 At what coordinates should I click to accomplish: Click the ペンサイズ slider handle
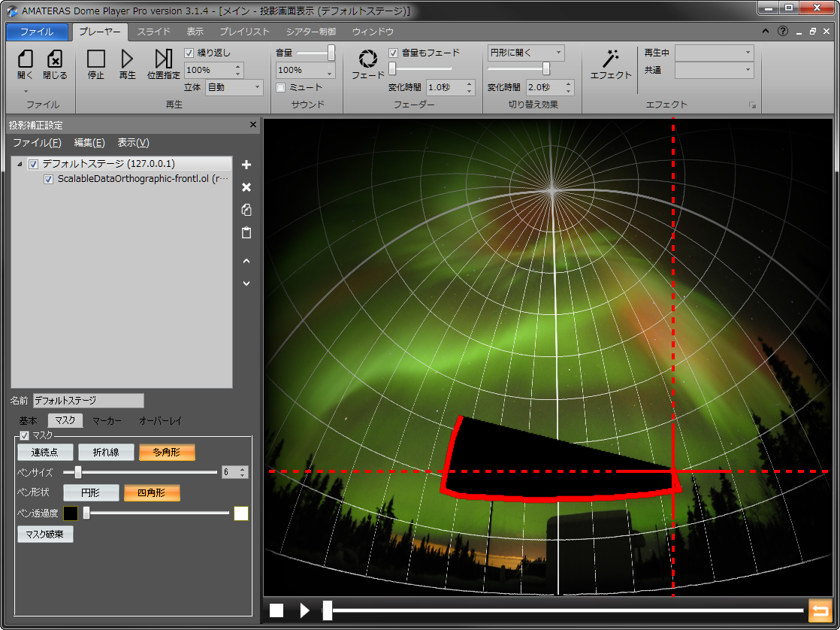78,472
